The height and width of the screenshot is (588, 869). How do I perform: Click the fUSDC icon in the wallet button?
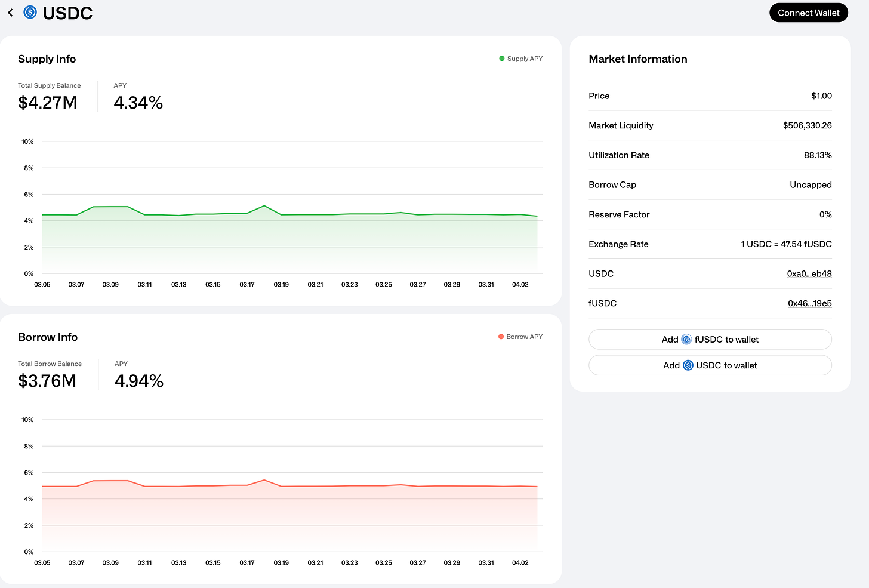click(686, 340)
